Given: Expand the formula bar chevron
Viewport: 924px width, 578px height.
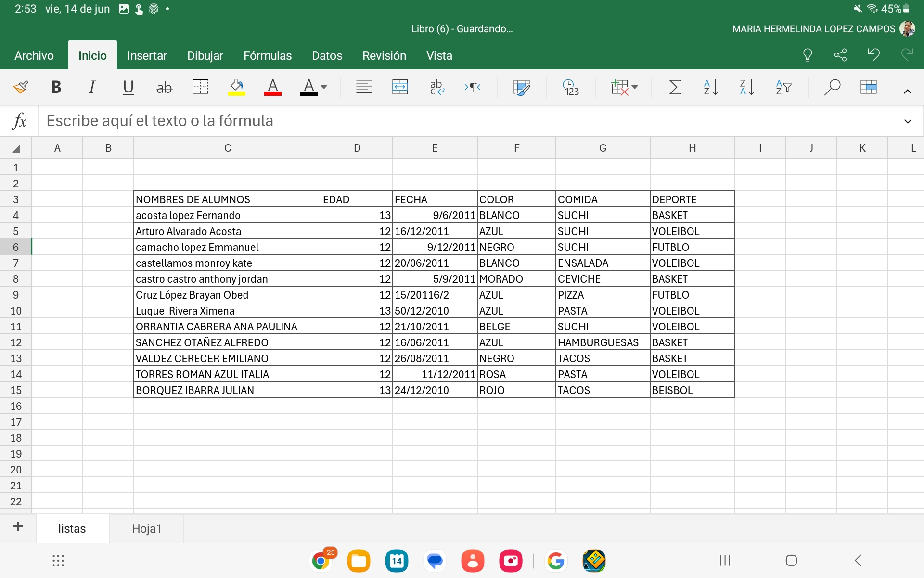Looking at the screenshot, I should pyautogui.click(x=908, y=121).
